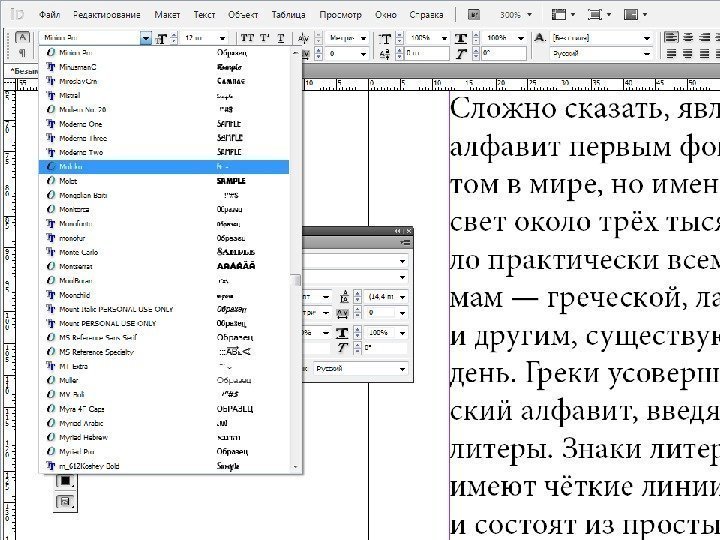Click the Vertical Scale icon

click(x=385, y=39)
